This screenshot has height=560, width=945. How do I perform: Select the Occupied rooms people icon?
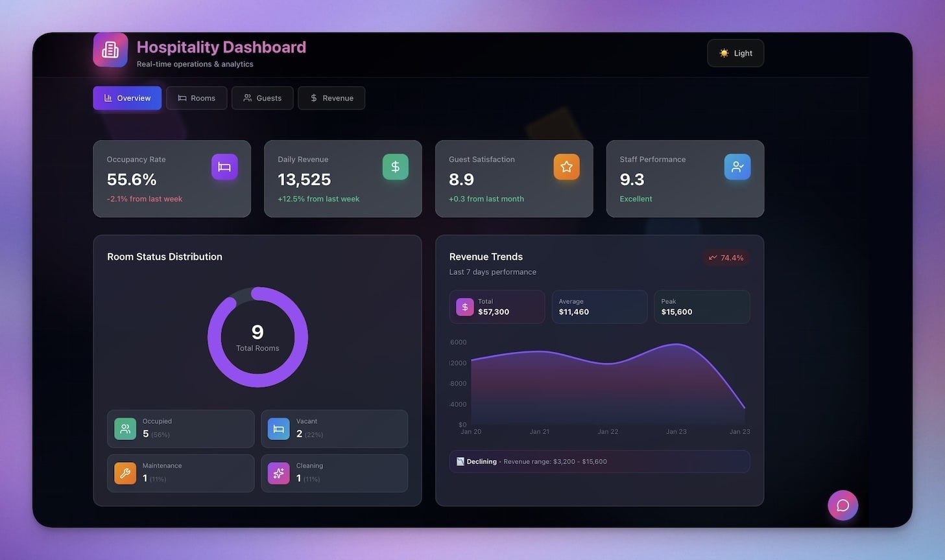point(125,428)
